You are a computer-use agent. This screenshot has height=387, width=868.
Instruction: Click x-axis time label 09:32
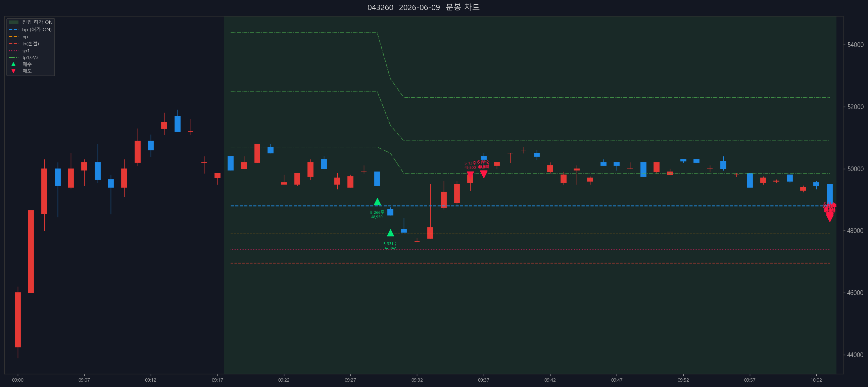coord(417,380)
